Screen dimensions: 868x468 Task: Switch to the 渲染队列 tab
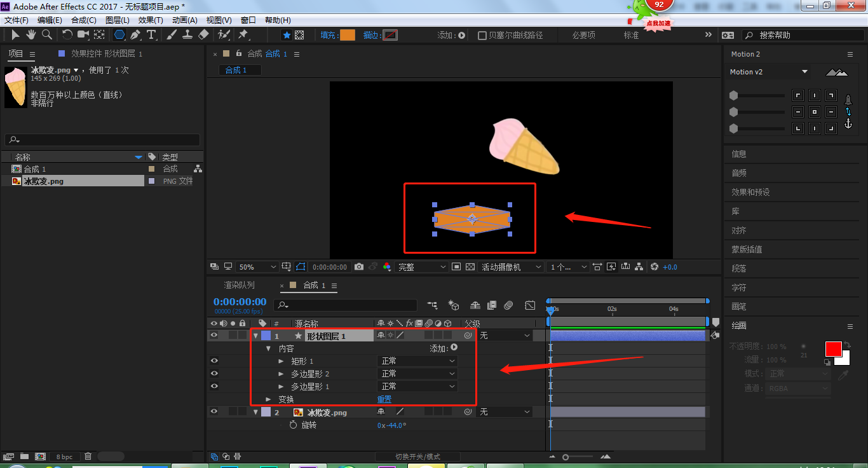point(239,286)
